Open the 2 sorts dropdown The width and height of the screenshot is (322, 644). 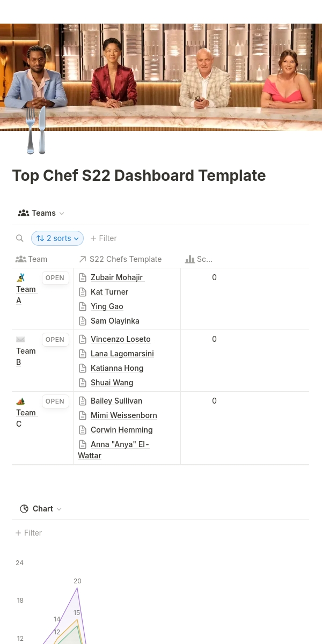(57, 238)
